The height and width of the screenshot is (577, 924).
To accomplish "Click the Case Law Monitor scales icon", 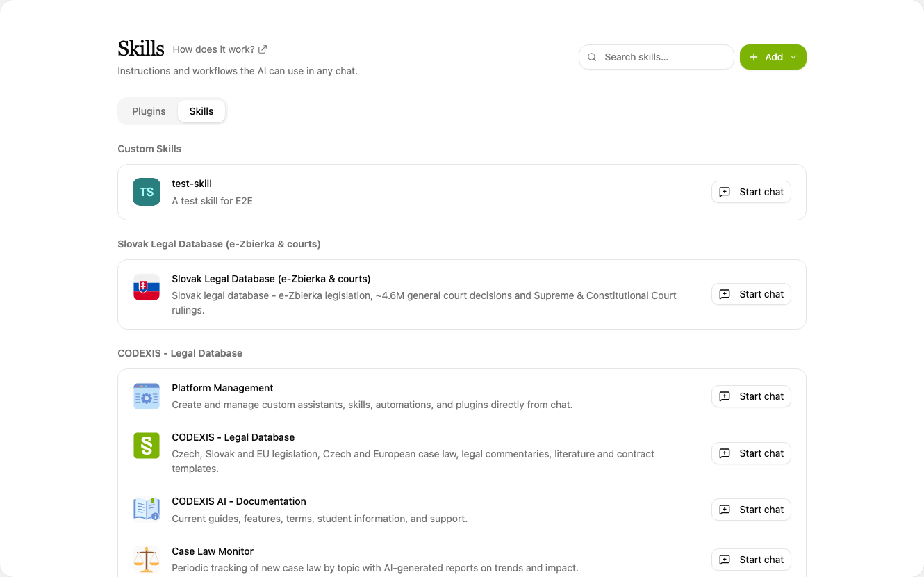I will click(x=147, y=560).
